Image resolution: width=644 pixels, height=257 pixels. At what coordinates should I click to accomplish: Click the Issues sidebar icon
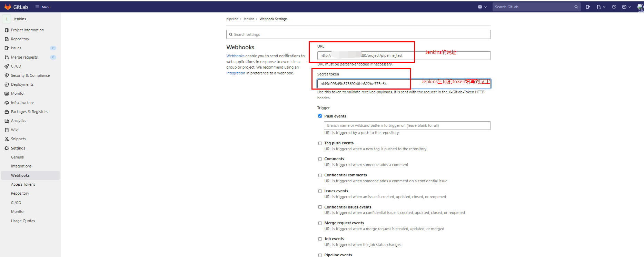(7, 48)
